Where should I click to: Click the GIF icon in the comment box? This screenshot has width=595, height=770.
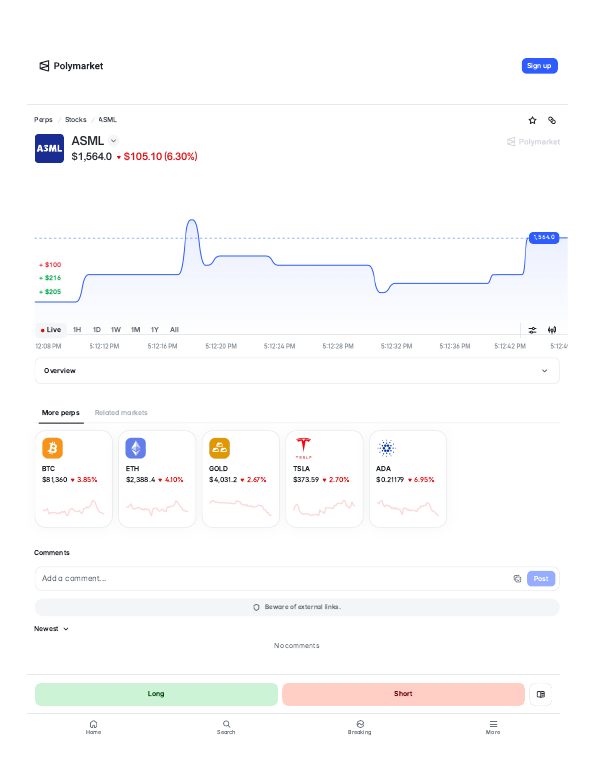point(517,578)
